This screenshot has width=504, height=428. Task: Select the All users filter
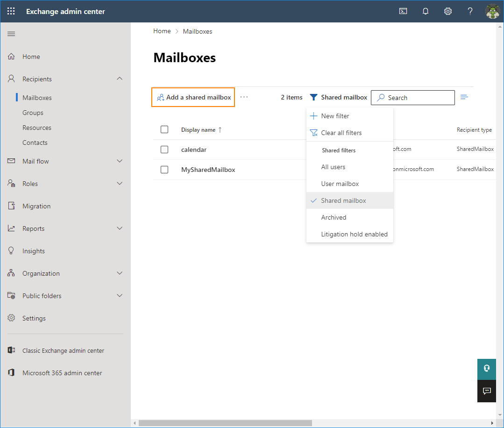point(350,167)
